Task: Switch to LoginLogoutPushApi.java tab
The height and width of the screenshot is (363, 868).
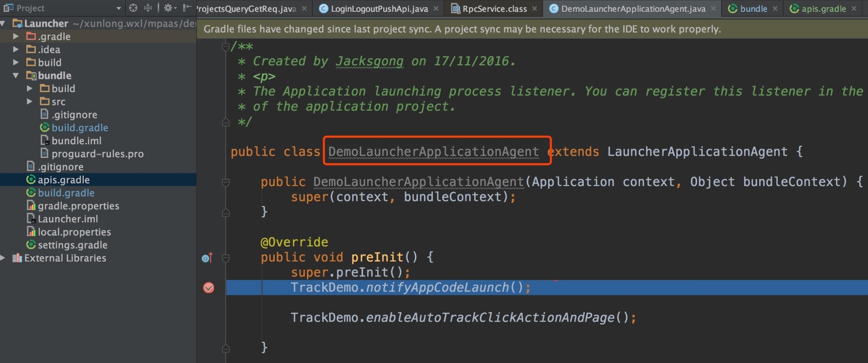Action: tap(379, 9)
